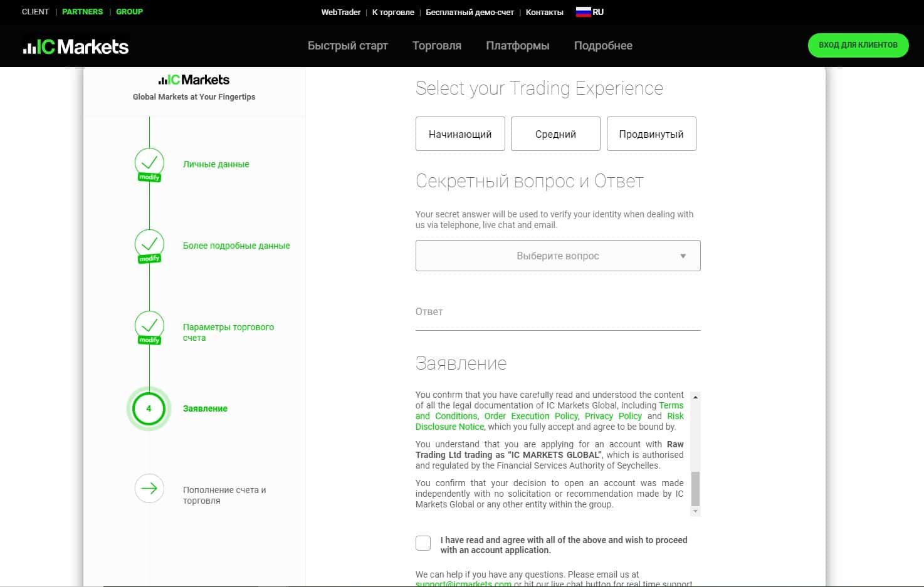
Task: Click the step 4 circle for Заявление
Action: [x=149, y=408]
